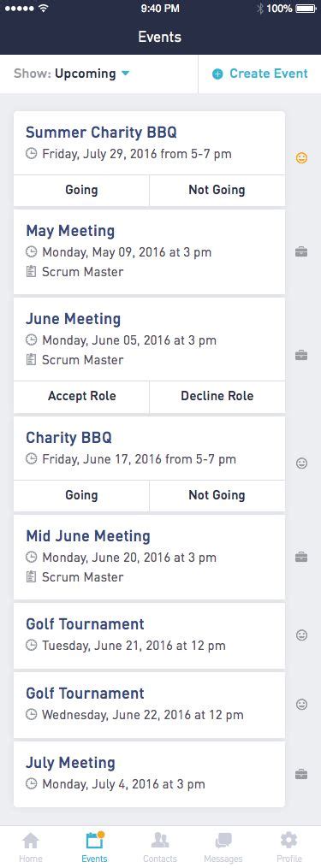Open the Upcoming filter label

[x=86, y=74]
